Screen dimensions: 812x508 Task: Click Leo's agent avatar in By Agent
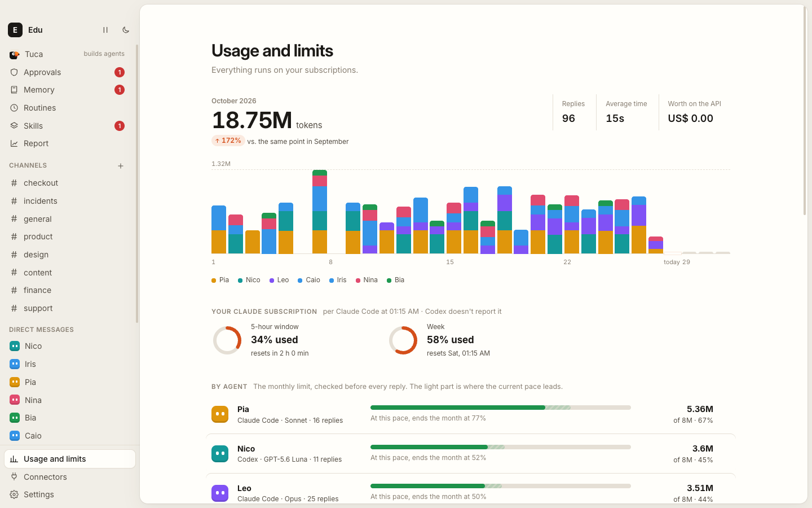220,493
